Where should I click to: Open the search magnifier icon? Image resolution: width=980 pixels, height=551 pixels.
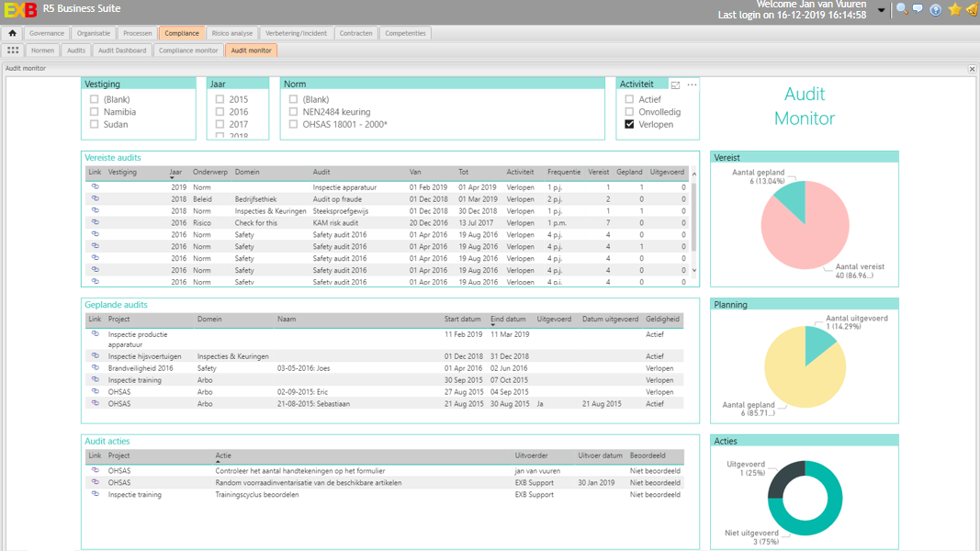coord(902,9)
